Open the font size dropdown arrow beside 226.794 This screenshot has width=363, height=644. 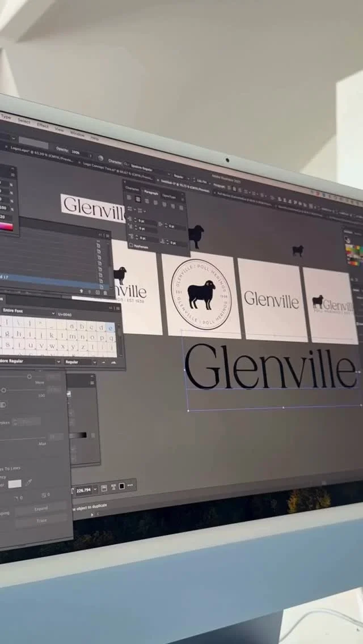[x=95, y=489]
